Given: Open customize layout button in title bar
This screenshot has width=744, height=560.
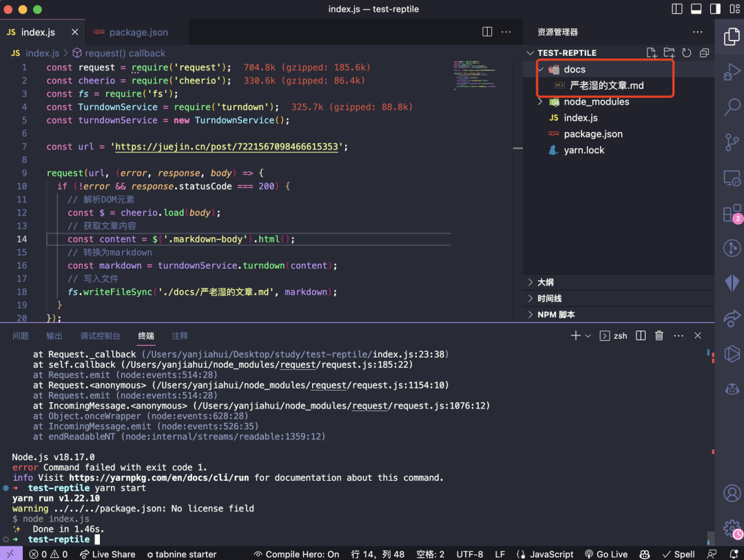Looking at the screenshot, I should point(734,9).
